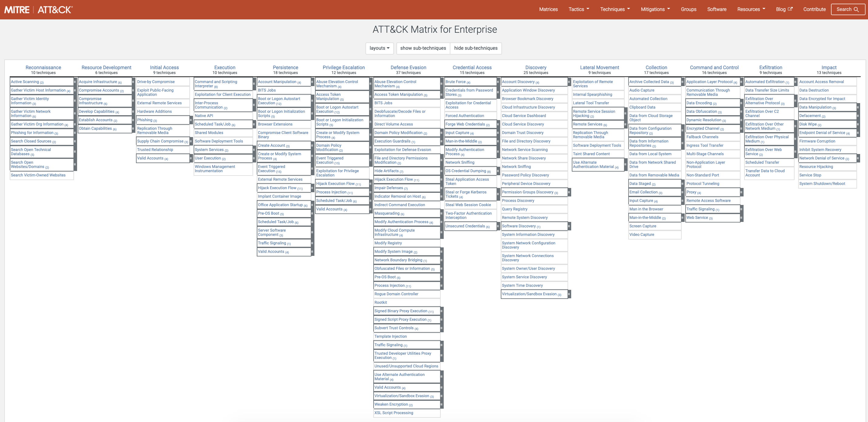The image size is (868, 422).
Task: Expand handle beside Unsecured Credentials
Action: pos(498,226)
